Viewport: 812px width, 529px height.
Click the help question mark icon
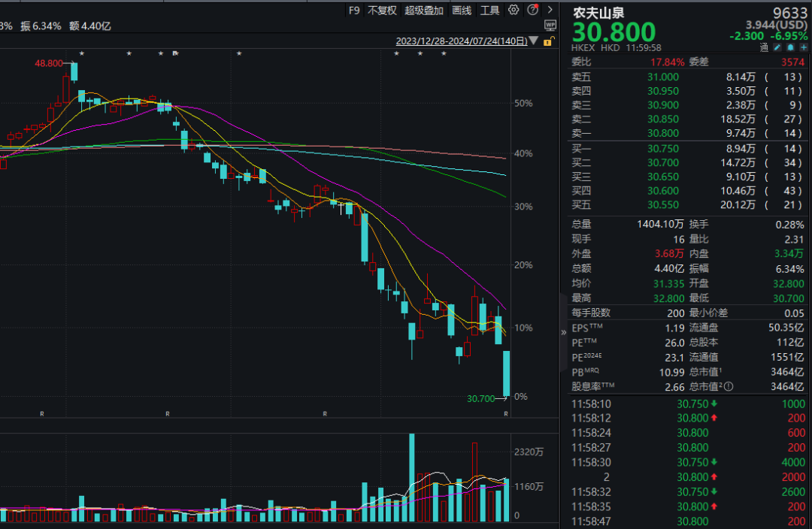532,10
